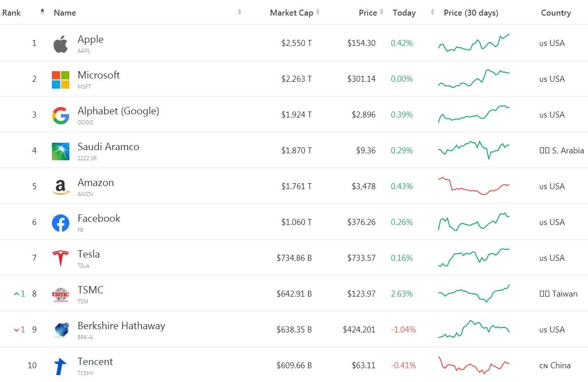588x382 pixels.
Task: Open the Alphabet (Google) link
Action: pyautogui.click(x=119, y=111)
